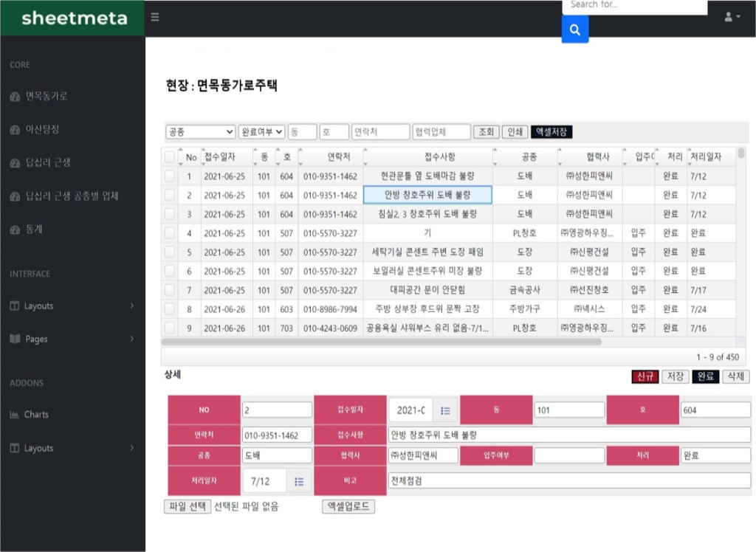Click the blue search magnifier button
Screen dimensions: 756x552
pyautogui.click(x=574, y=30)
